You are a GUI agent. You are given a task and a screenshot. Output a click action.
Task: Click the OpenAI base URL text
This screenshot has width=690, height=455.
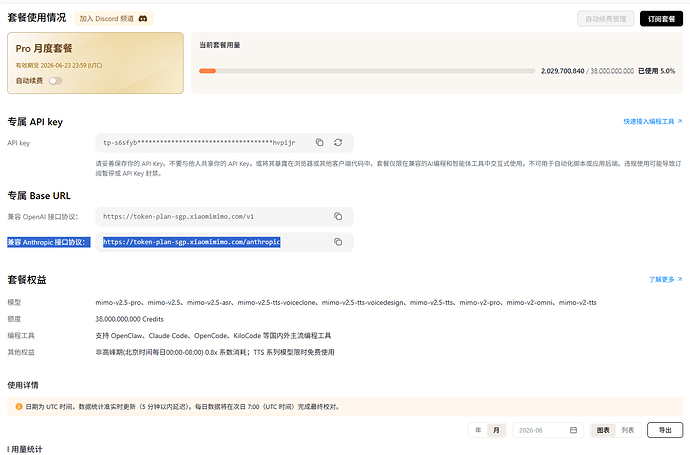tap(179, 216)
